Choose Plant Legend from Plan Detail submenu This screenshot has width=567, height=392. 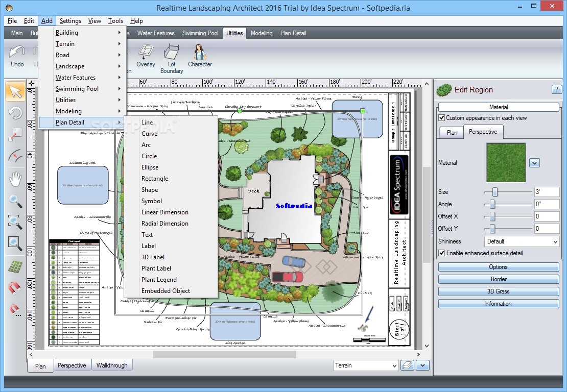(x=171, y=279)
